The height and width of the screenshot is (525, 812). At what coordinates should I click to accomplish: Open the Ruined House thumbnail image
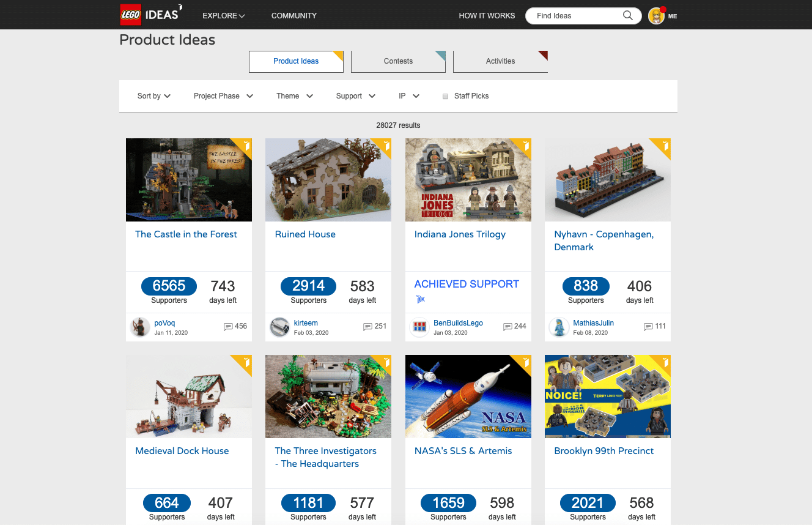pyautogui.click(x=328, y=180)
